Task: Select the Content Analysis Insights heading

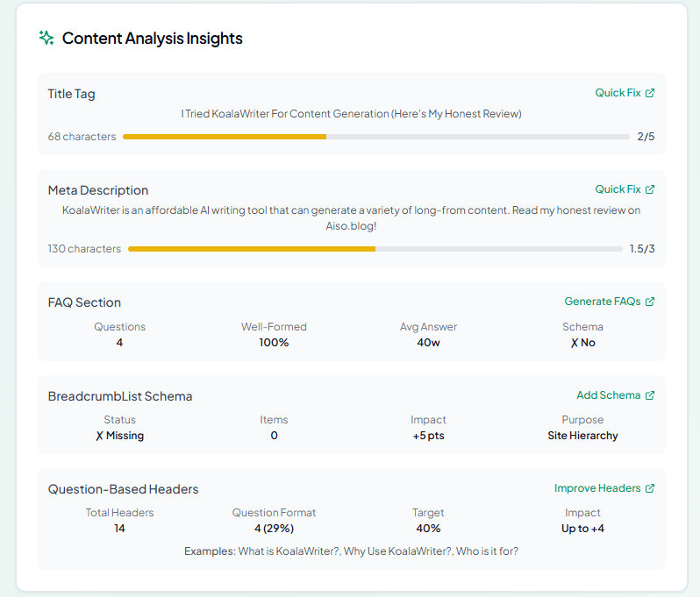Action: click(x=153, y=39)
